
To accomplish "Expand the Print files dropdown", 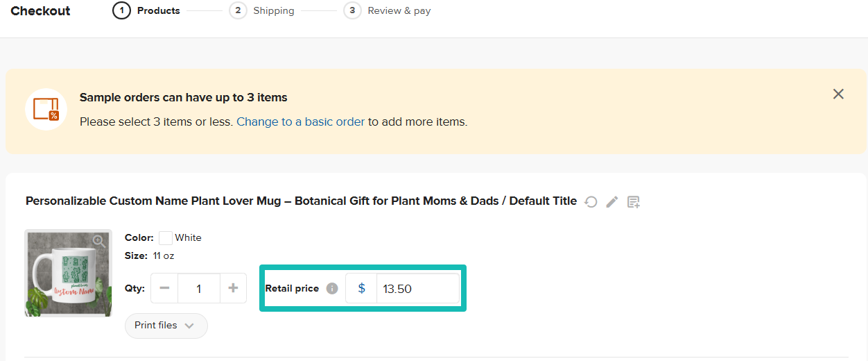I will click(x=166, y=326).
